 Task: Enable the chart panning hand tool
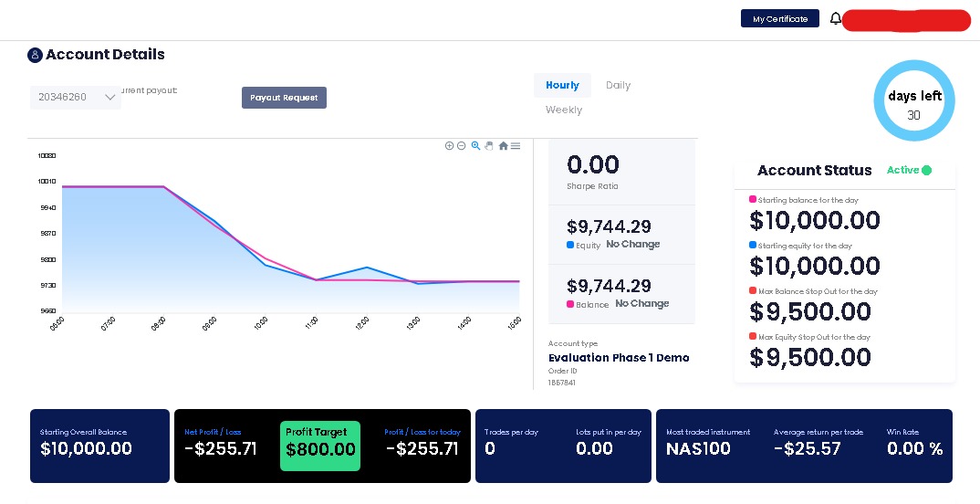[x=489, y=146]
